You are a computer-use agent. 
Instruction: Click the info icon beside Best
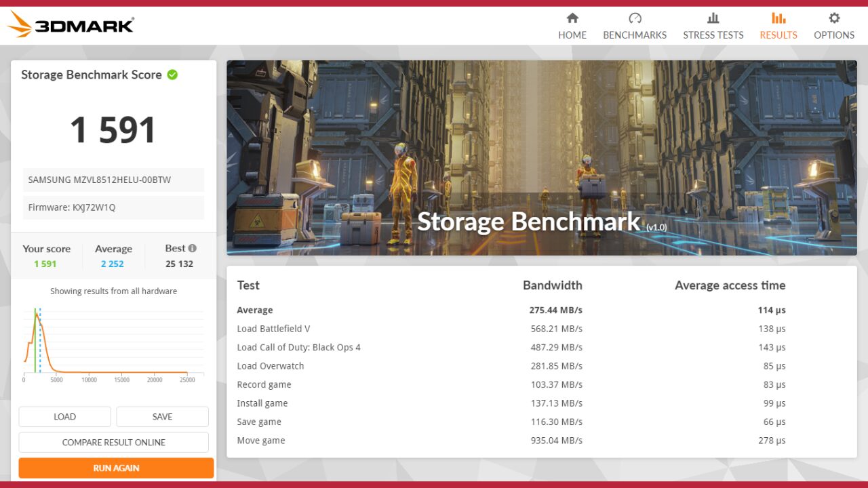pos(193,248)
